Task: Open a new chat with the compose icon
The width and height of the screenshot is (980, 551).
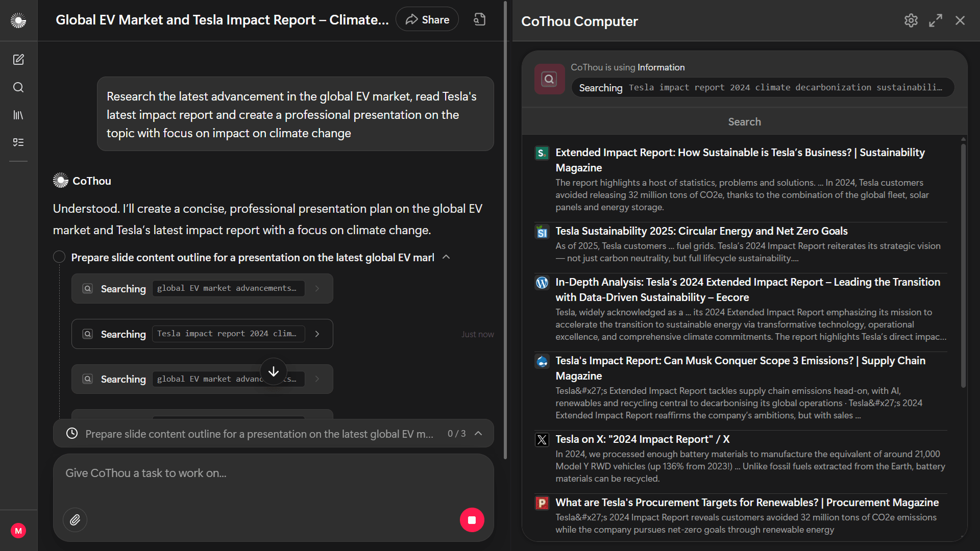Action: click(x=18, y=60)
